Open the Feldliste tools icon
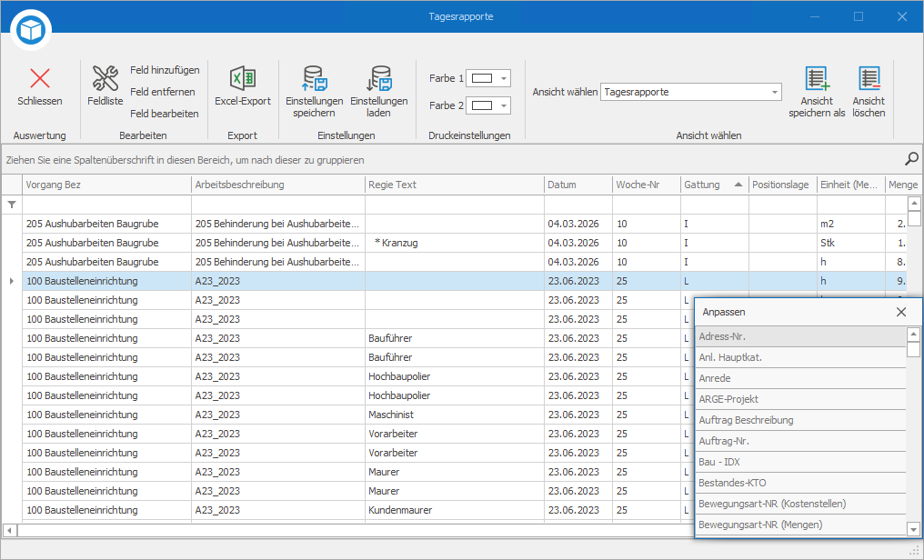924x560 pixels. (x=105, y=78)
